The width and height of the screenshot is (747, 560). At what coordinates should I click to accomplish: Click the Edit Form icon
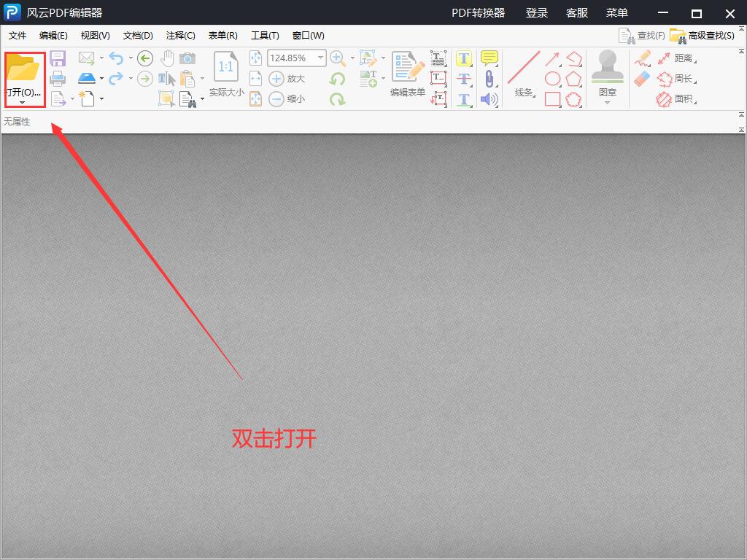408,67
